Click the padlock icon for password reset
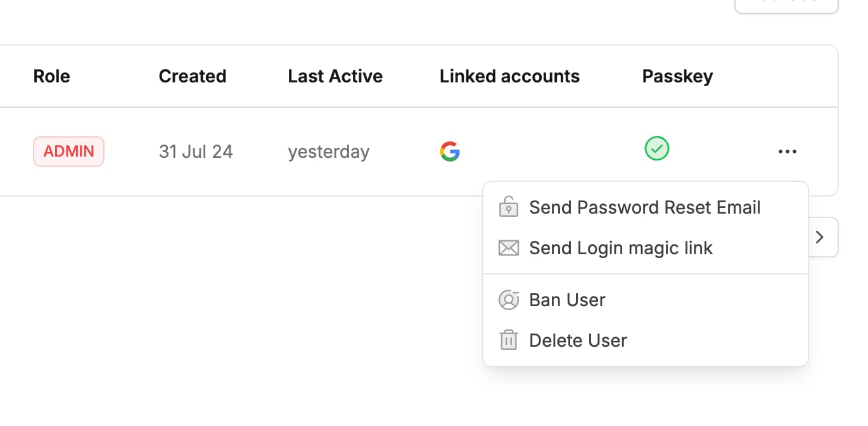 tap(509, 207)
